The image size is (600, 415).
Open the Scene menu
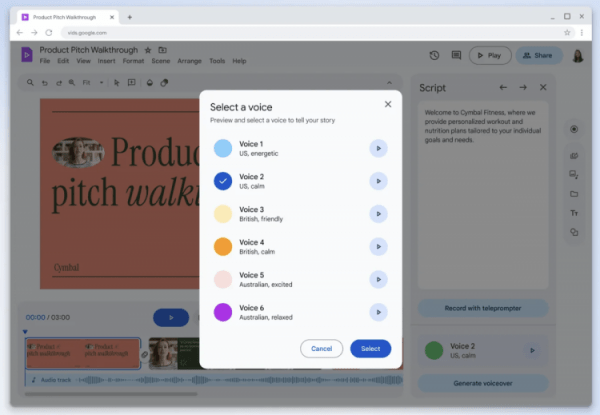(x=161, y=61)
